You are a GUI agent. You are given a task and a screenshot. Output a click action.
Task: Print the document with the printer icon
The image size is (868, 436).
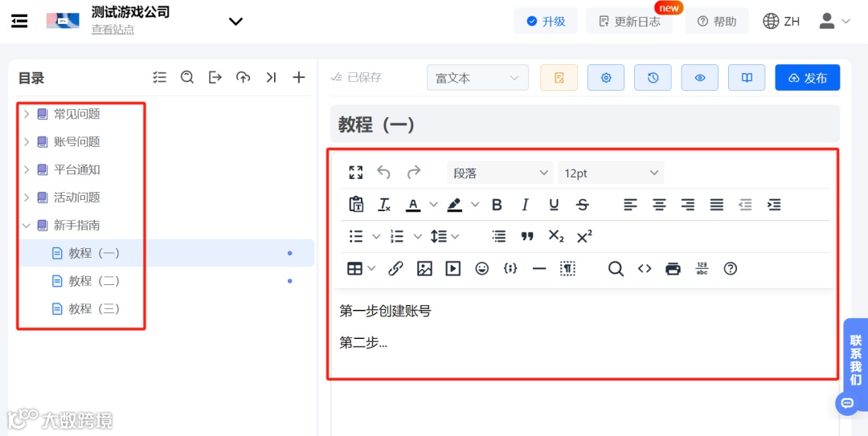[674, 269]
